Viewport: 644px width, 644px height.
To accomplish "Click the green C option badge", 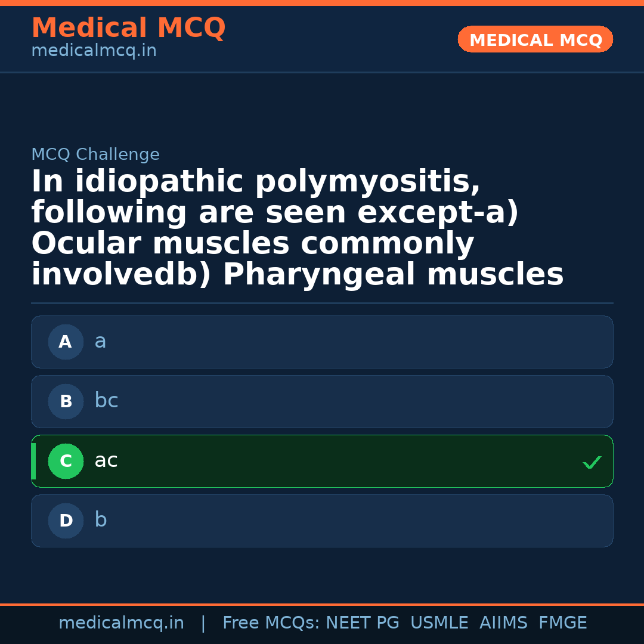I will pos(66,462).
